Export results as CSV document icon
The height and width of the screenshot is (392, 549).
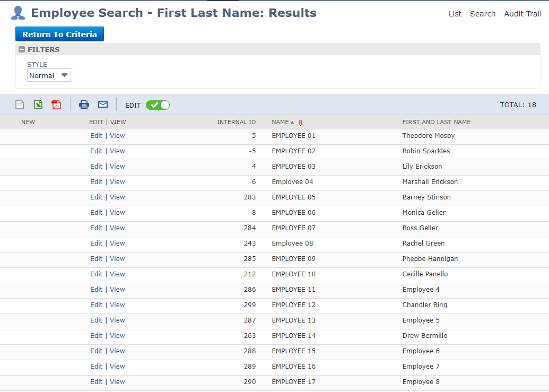[20, 104]
